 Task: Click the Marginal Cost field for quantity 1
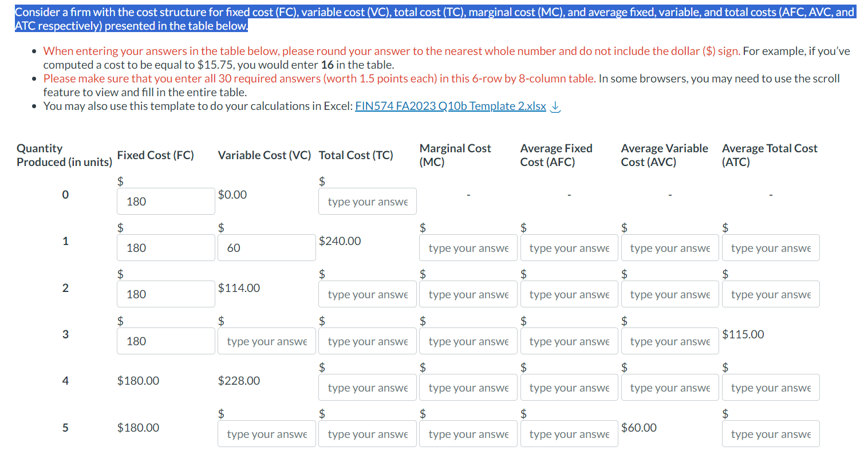[x=468, y=247]
